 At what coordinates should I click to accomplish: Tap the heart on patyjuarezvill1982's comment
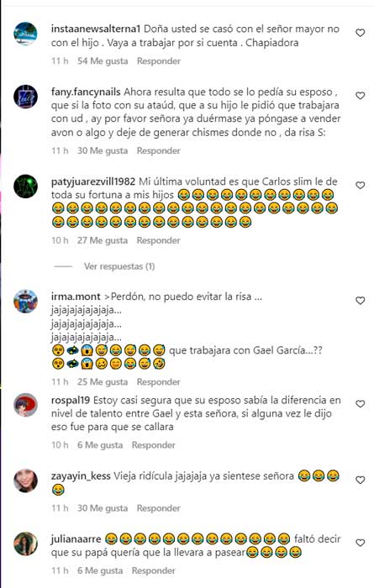pos(360,186)
